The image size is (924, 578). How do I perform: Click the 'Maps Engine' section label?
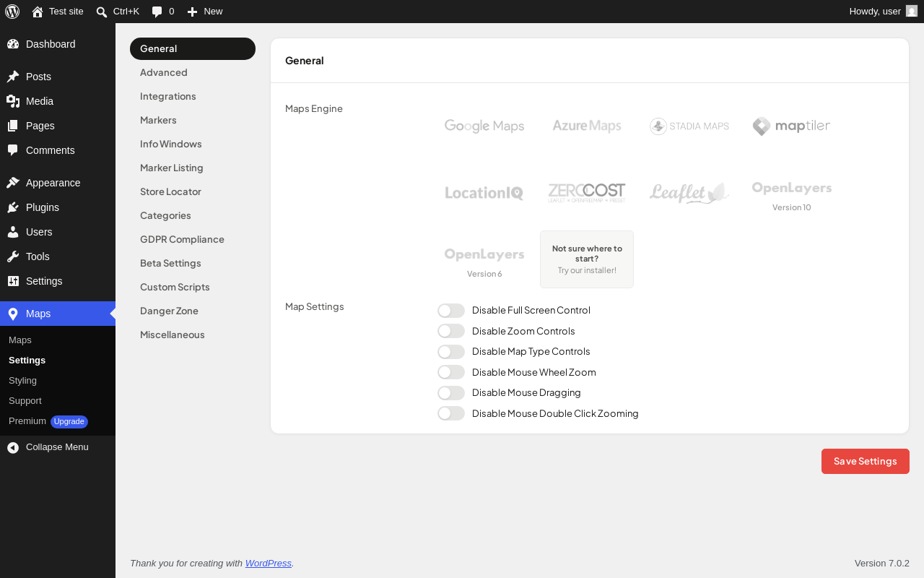point(314,108)
